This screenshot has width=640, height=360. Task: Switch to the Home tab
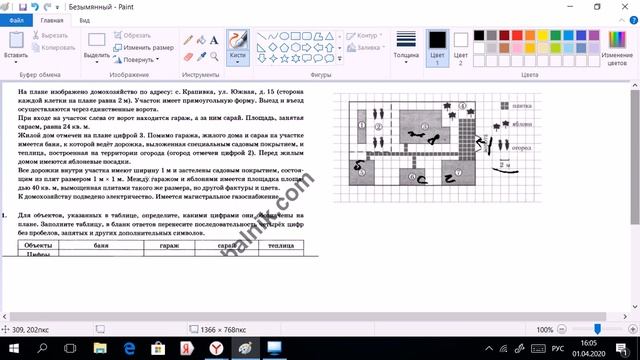pyautogui.click(x=52, y=20)
